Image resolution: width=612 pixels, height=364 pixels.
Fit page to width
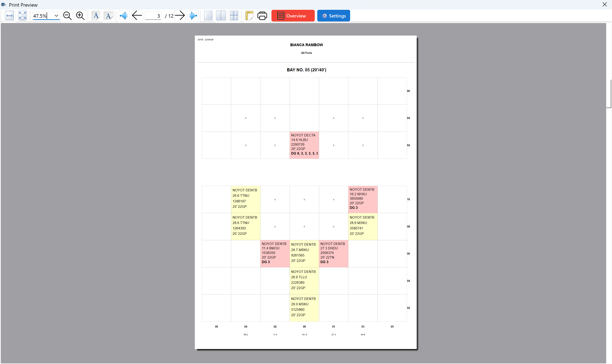pyautogui.click(x=10, y=16)
